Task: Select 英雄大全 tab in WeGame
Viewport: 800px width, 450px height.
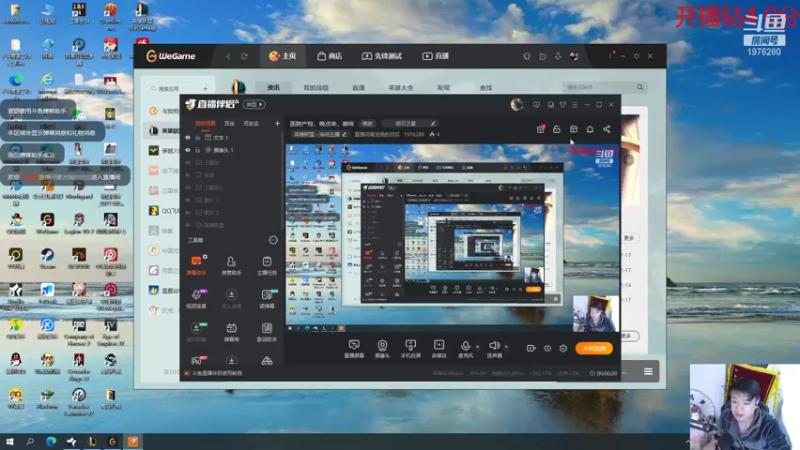Action: (401, 88)
